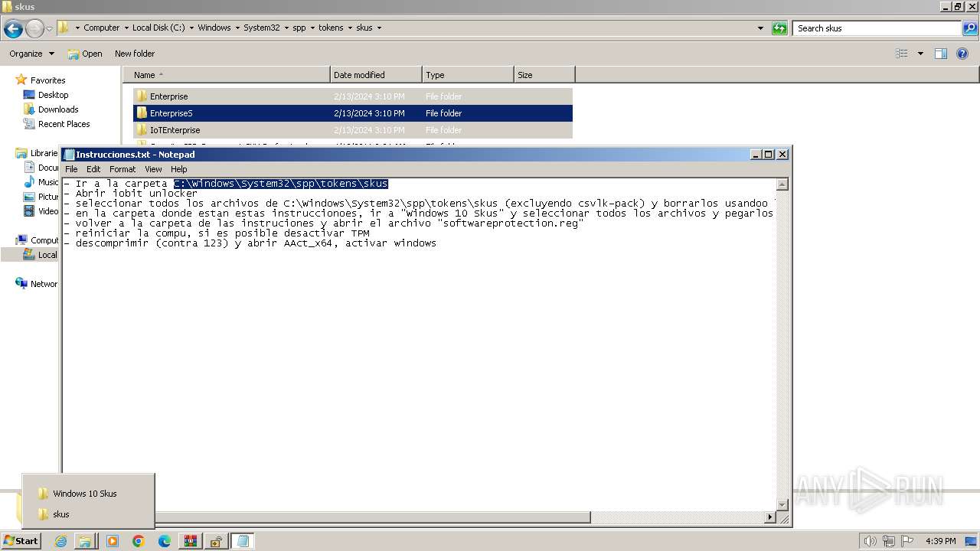Click Favorites star in navigation pane
This screenshot has width=980, height=551.
coord(21,80)
